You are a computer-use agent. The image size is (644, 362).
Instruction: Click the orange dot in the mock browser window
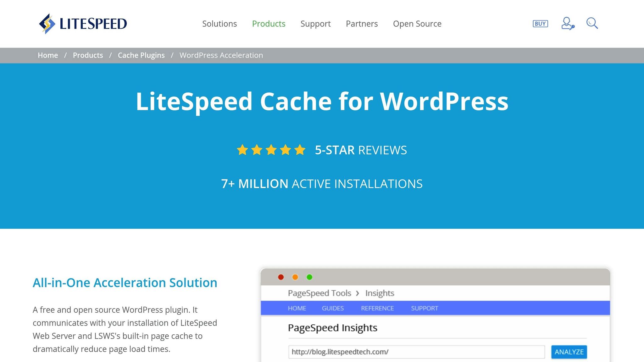[295, 277]
